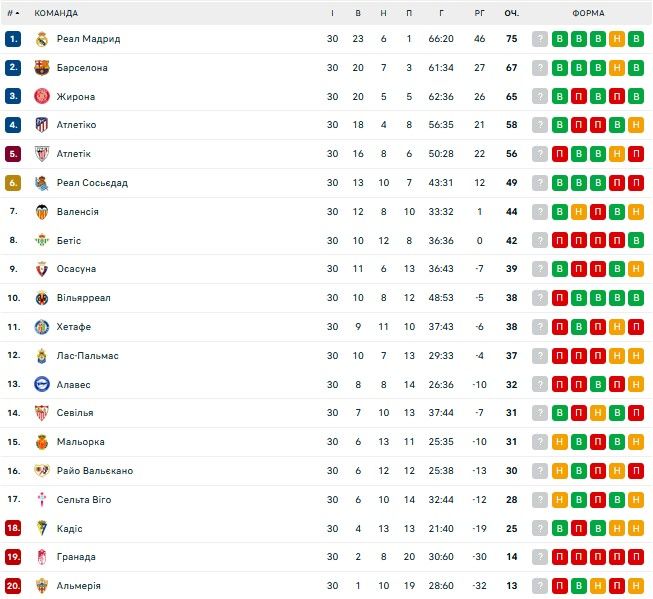
Task: Open the Реал Сосьєдад team page
Action: pos(92,183)
